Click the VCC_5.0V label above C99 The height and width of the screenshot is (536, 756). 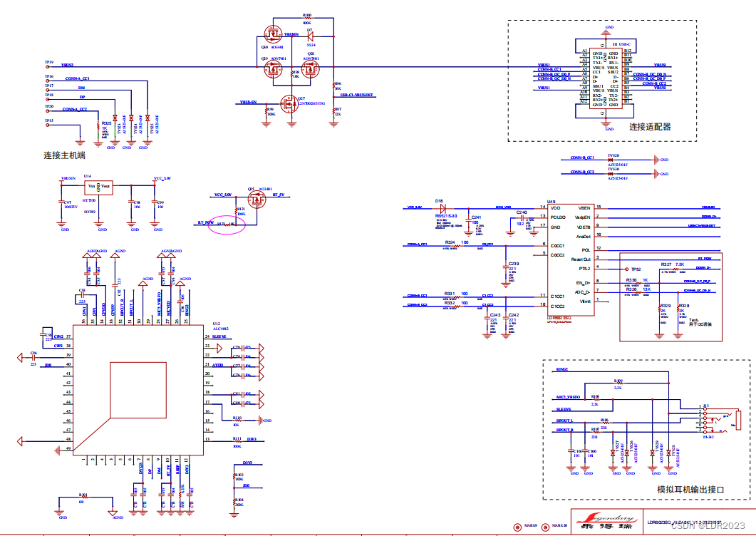(162, 178)
